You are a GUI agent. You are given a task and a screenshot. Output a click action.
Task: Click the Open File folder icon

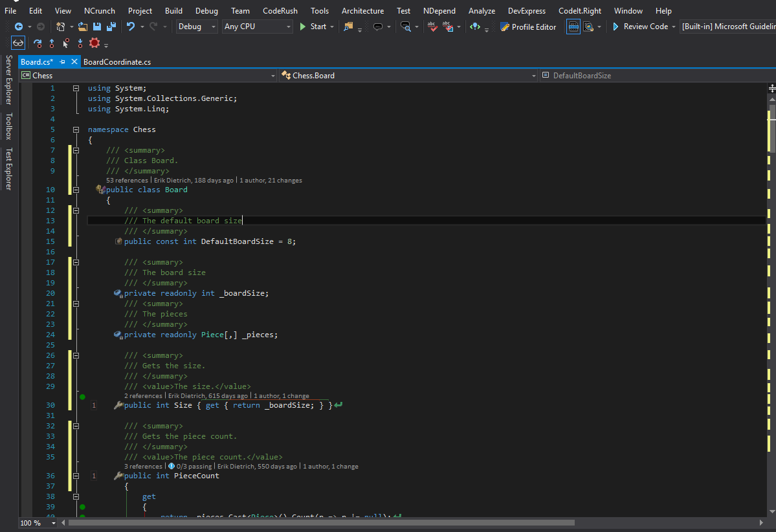82,27
